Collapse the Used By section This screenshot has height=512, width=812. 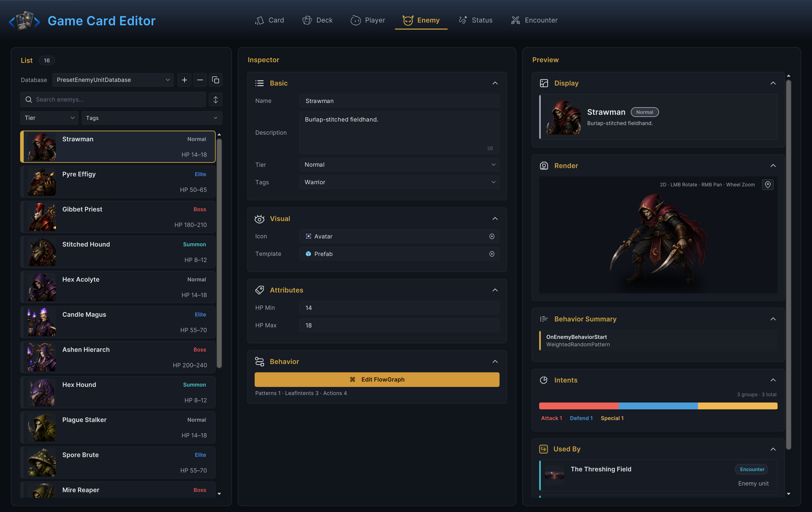click(773, 449)
